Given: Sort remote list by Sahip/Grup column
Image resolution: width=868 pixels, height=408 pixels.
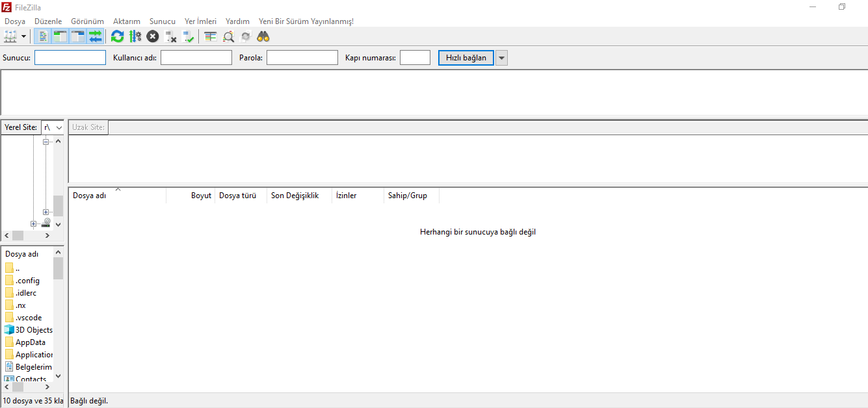Looking at the screenshot, I should (412, 196).
